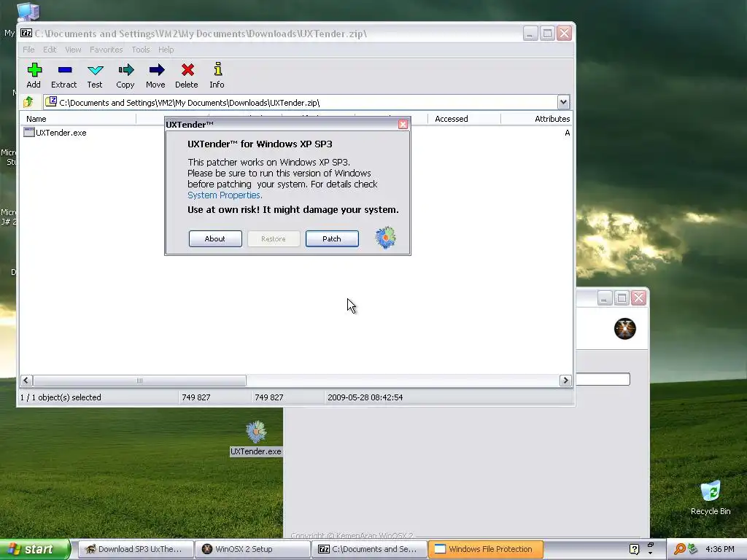Image resolution: width=747 pixels, height=560 pixels.
Task: Switch to WinOSX 2 Setup taskbar item
Action: click(253, 549)
